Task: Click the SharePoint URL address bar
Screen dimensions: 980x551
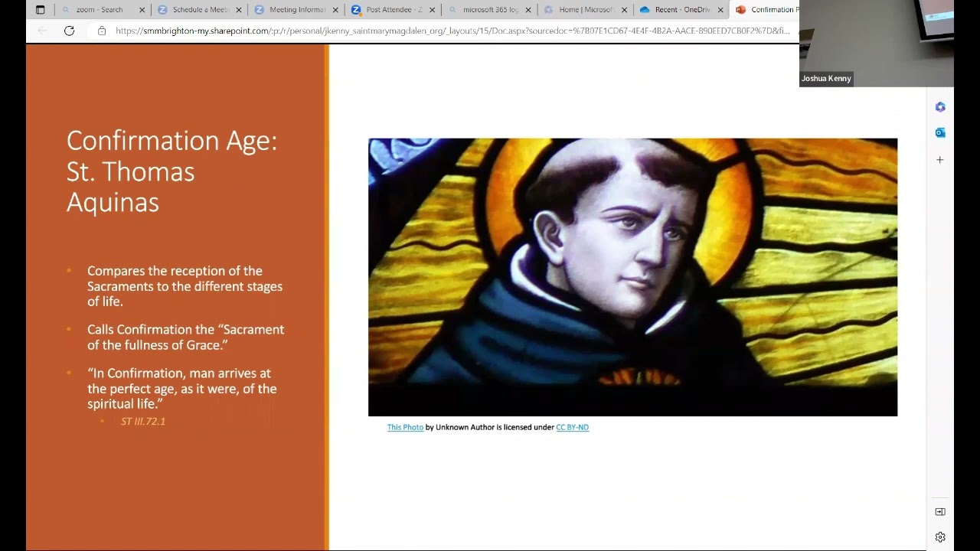Action: [x=452, y=31]
